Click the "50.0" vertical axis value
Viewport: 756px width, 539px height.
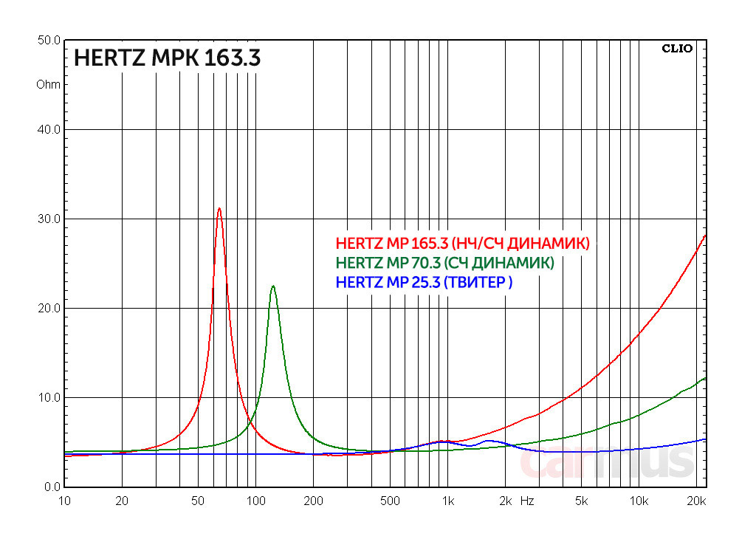tap(49, 41)
